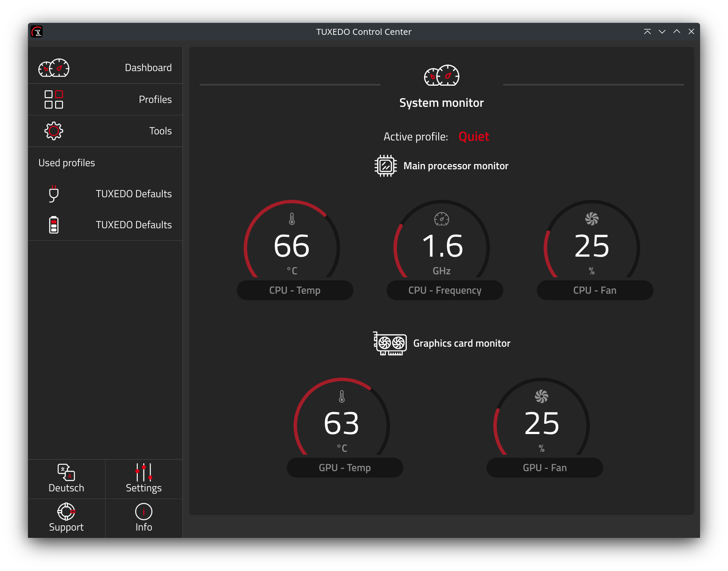Click the GHz unit under CPU frequency
Viewport: 728px width, 571px height.
tap(442, 271)
